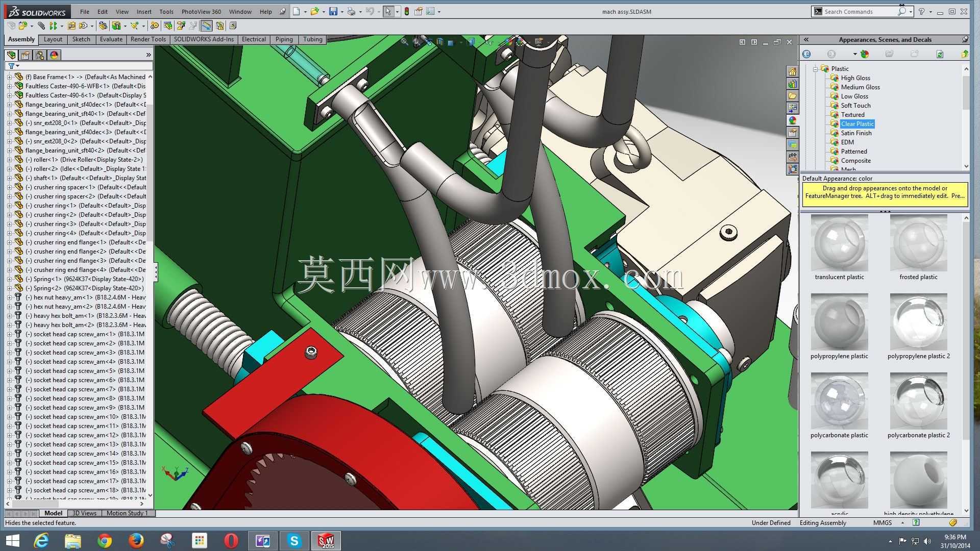Image resolution: width=980 pixels, height=551 pixels.
Task: Open ConfigurationManager tab icon
Action: pyautogui.click(x=40, y=55)
